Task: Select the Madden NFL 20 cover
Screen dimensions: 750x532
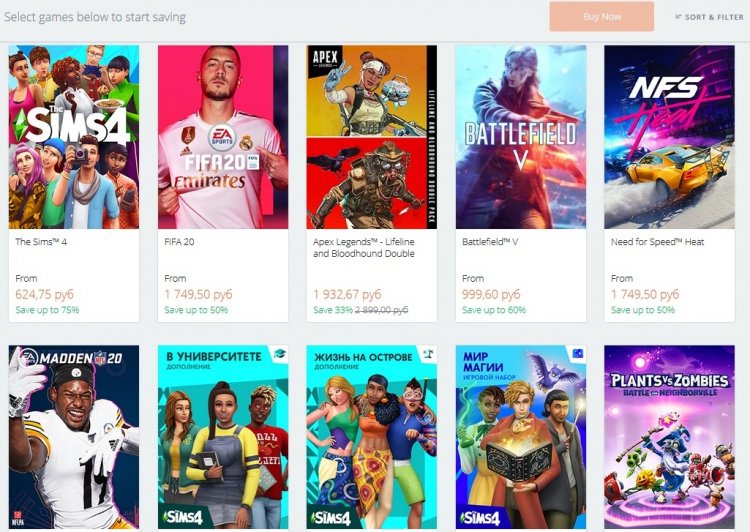Action: coord(74,437)
